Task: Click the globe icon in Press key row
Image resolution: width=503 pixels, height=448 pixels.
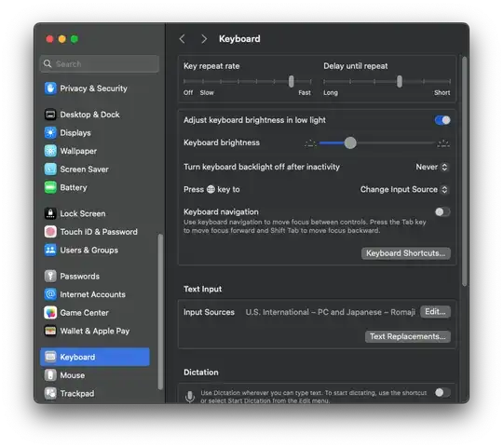Action: [211, 189]
